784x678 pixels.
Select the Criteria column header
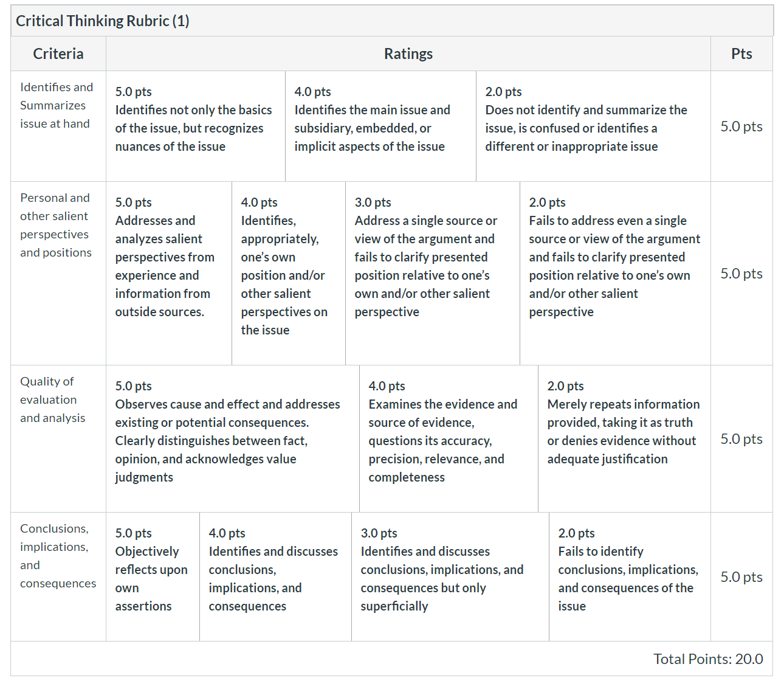[x=58, y=54]
